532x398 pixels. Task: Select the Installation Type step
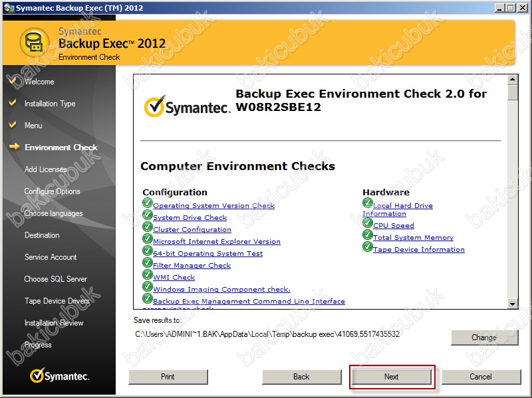click(x=50, y=104)
